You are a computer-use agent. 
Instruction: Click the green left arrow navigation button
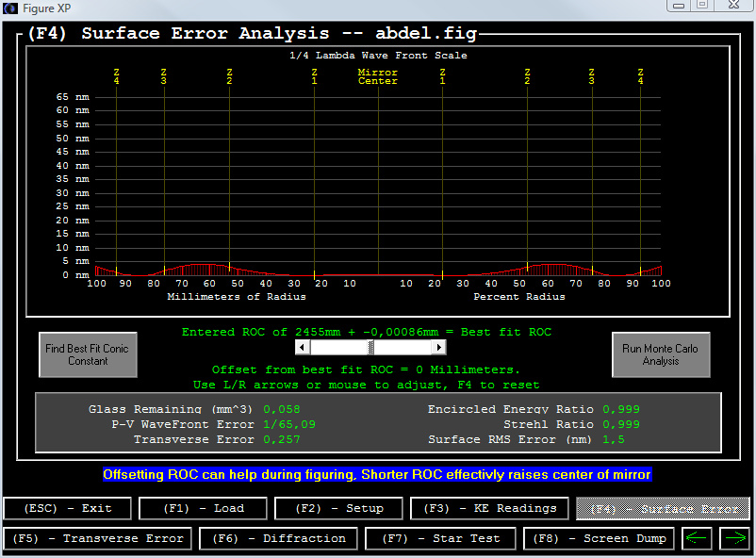click(697, 538)
